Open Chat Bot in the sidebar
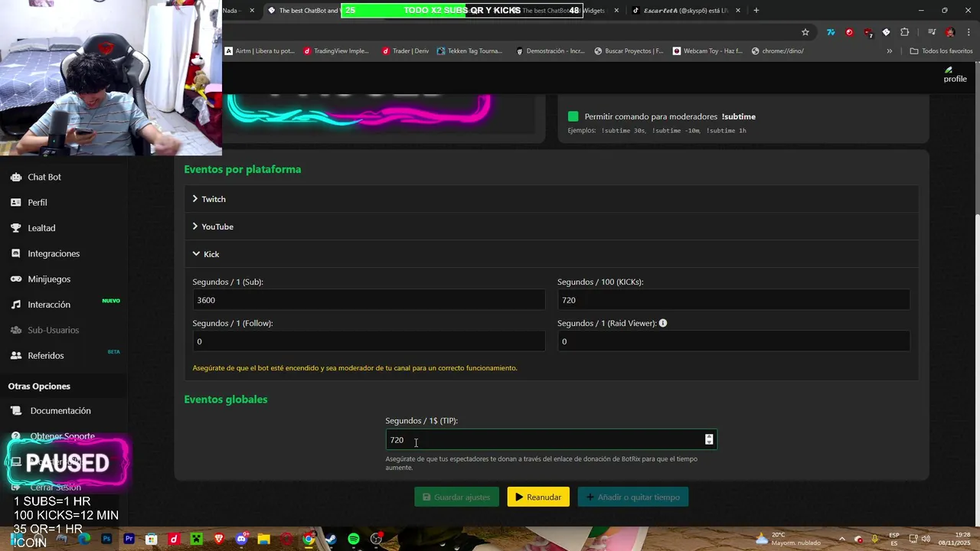 coord(44,177)
